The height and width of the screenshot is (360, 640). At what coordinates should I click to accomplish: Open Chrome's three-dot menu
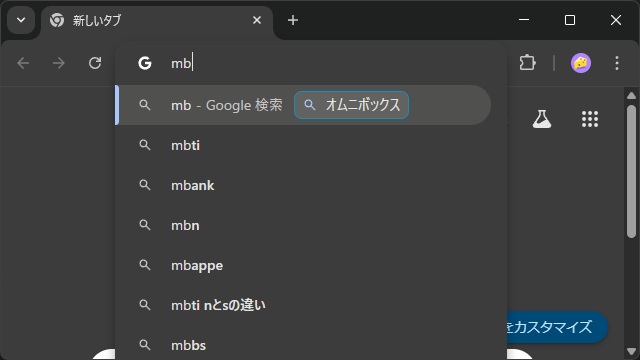[x=617, y=63]
